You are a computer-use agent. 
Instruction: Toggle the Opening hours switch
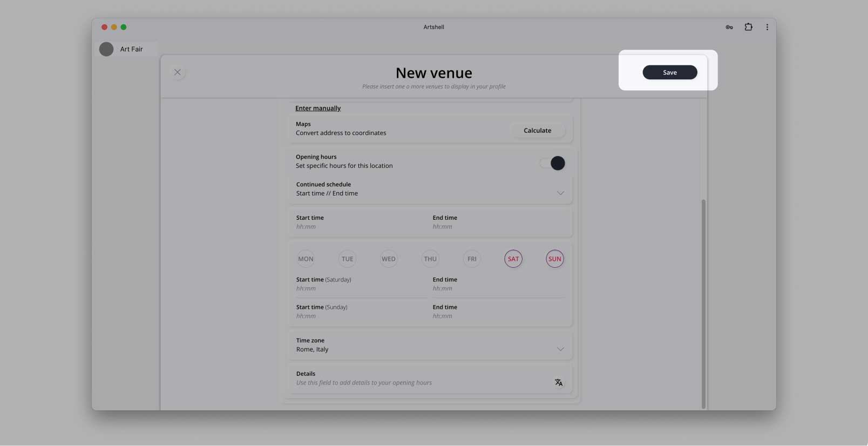click(552, 163)
